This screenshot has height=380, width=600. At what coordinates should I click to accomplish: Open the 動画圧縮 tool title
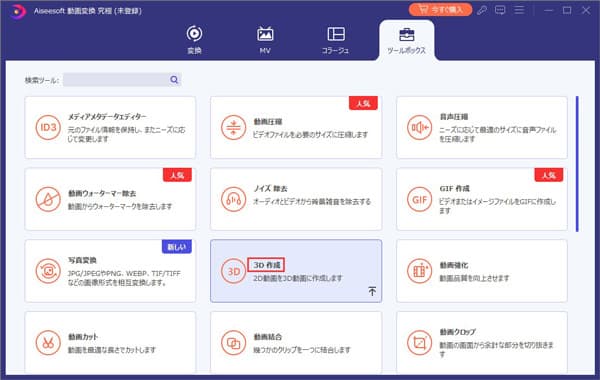point(267,122)
